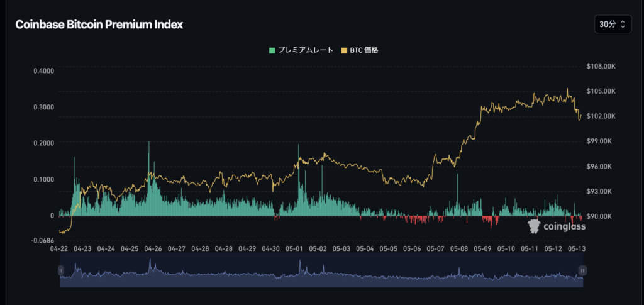This screenshot has height=305, width=644.
Task: Click the 05-08 date label
Action: (x=458, y=248)
